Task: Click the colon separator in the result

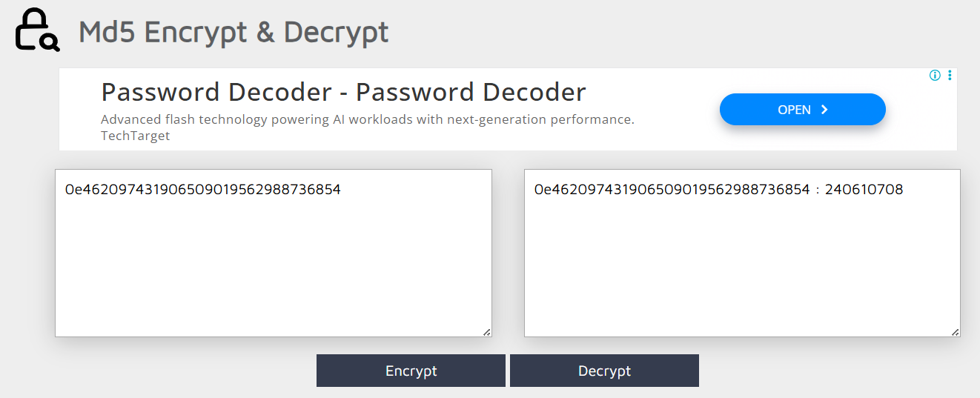Action: [818, 190]
